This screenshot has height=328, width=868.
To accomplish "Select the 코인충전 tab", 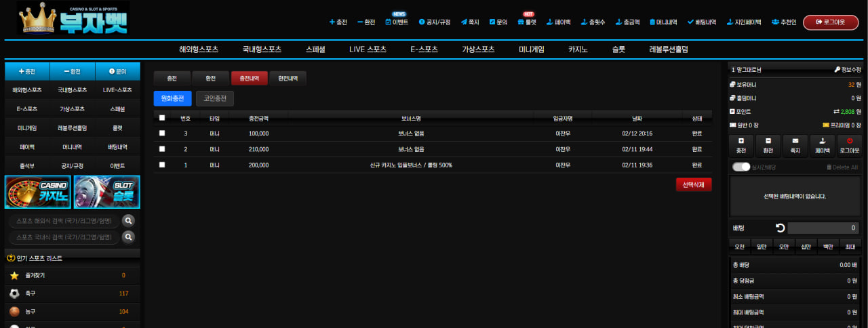I will (215, 99).
